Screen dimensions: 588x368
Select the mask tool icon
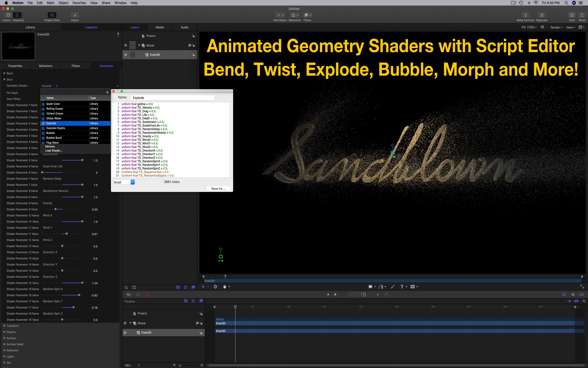[413, 287]
